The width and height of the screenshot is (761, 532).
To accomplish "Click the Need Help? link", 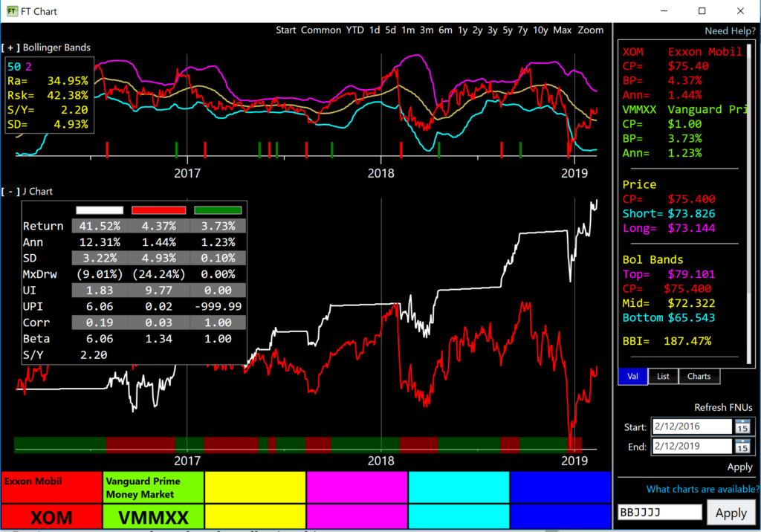I will (x=729, y=30).
